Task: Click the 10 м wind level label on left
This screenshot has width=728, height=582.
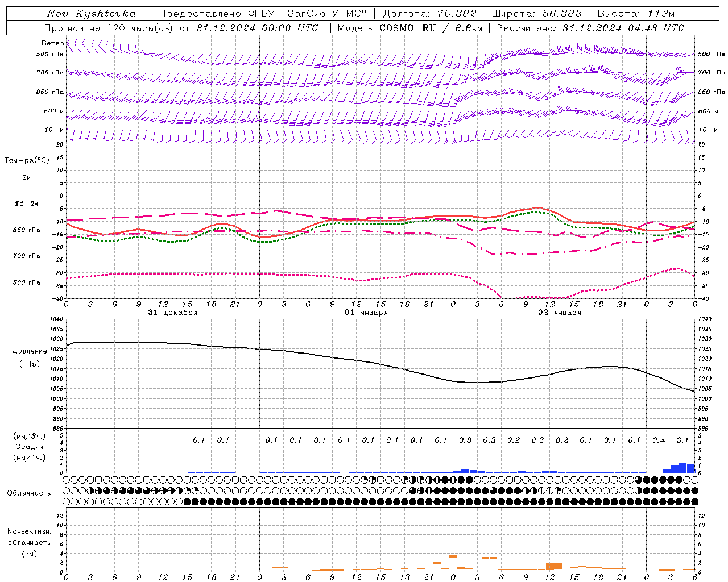Action: pyautogui.click(x=55, y=130)
